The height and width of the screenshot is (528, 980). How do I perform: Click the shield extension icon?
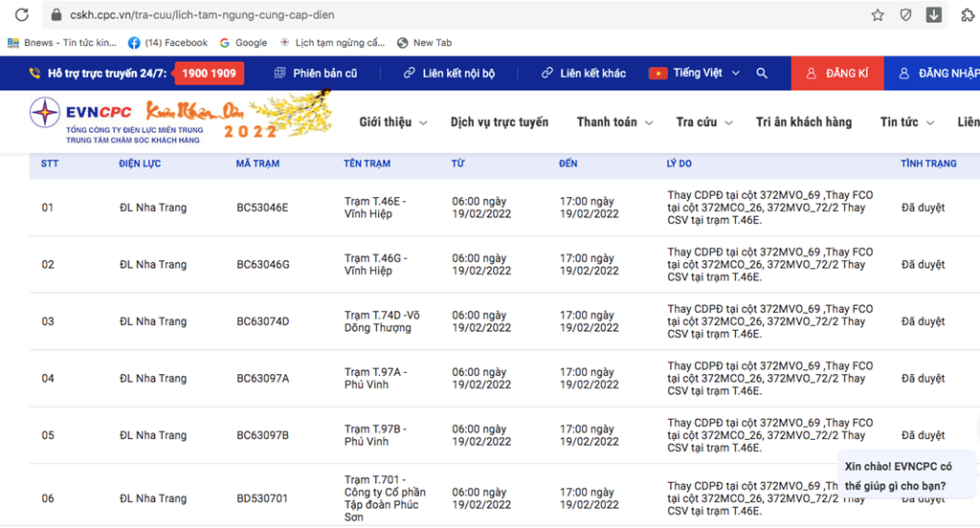905,15
